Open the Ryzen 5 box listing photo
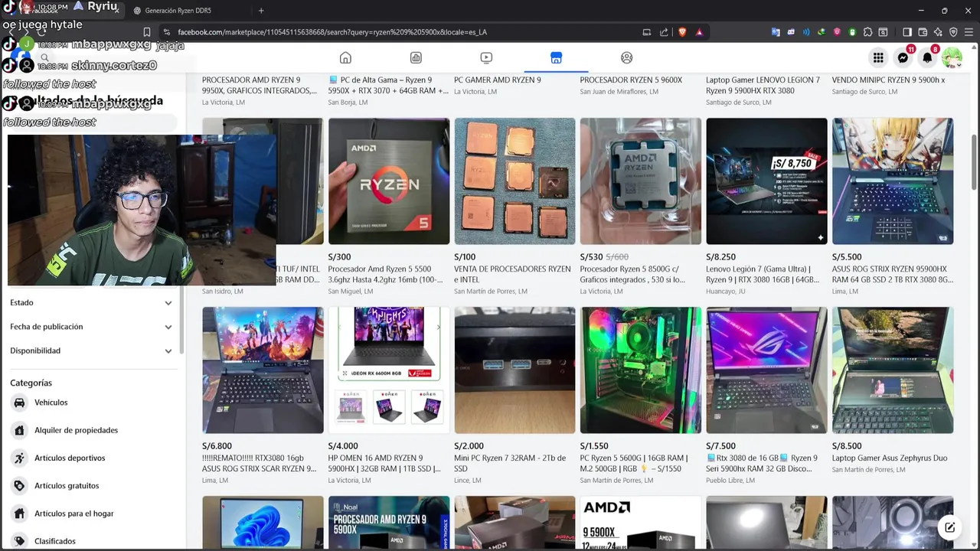The image size is (980, 551). tap(389, 181)
